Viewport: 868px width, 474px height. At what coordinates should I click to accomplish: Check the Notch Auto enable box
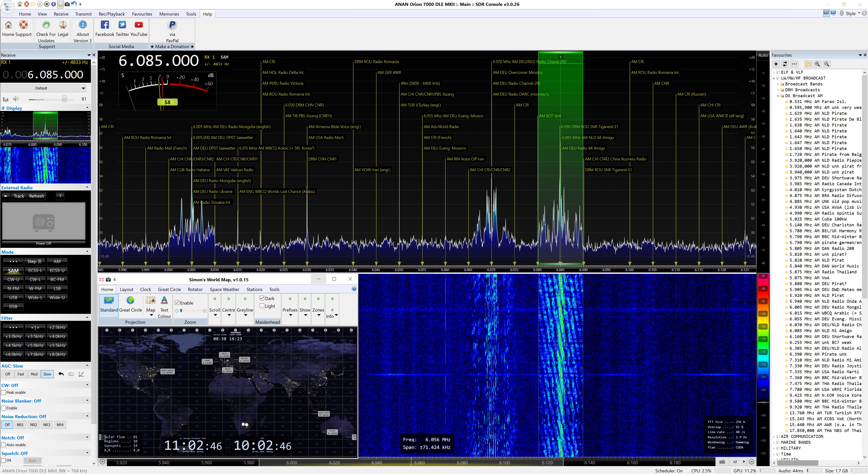4,445
